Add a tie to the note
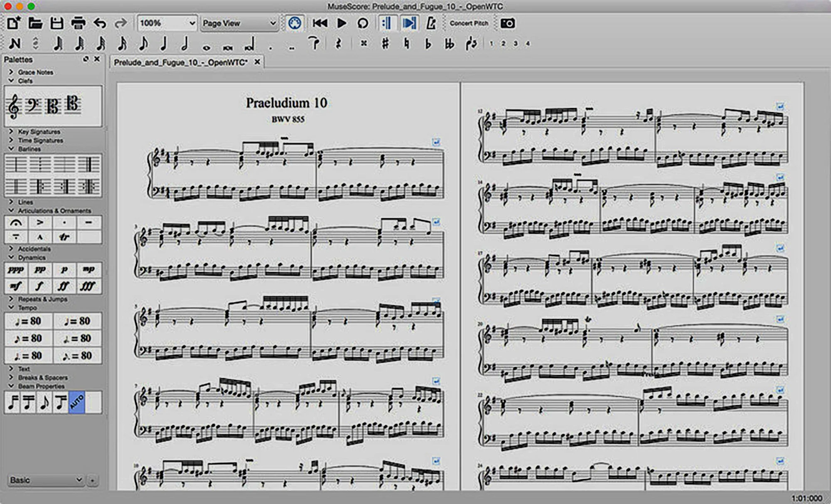The width and height of the screenshot is (831, 504). pyautogui.click(x=315, y=43)
